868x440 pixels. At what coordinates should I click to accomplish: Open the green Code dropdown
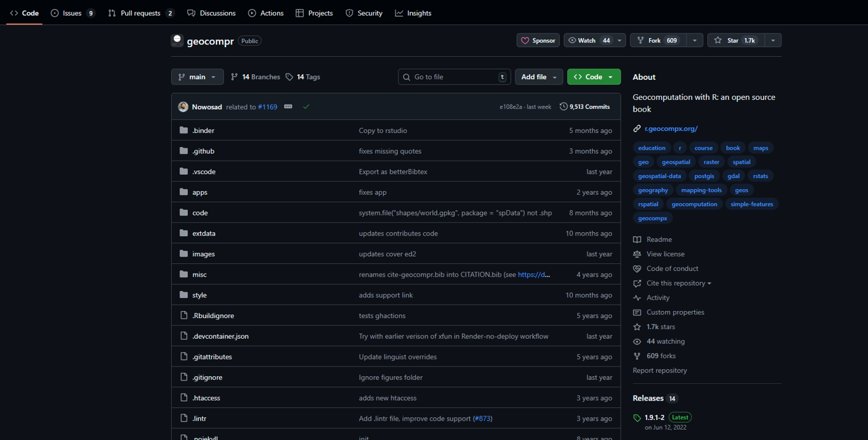point(594,77)
